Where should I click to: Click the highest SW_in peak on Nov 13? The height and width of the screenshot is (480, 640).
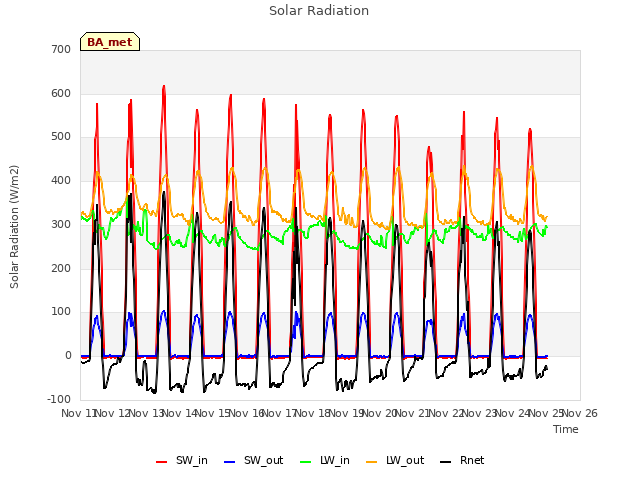click(x=164, y=87)
